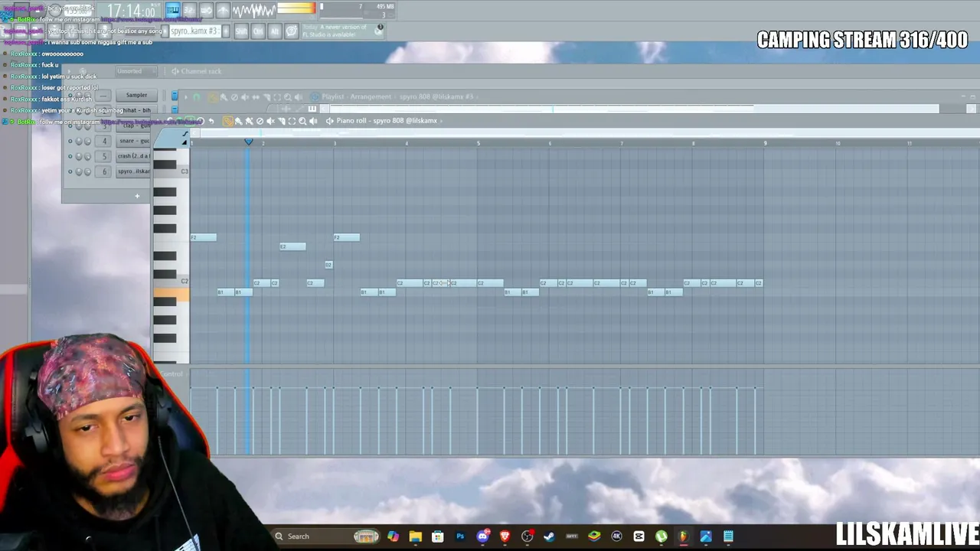
Task: Toggle mute LED on crash channel
Action: coord(70,157)
